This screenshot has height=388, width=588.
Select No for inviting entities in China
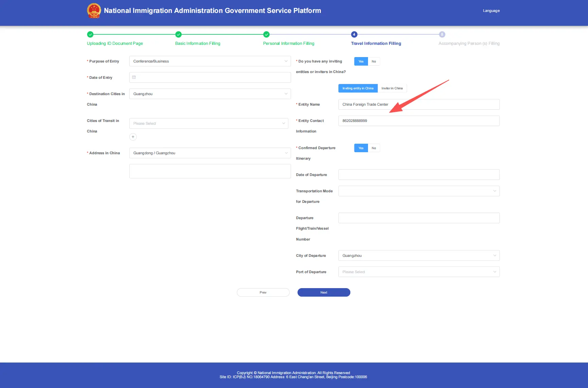coord(374,61)
